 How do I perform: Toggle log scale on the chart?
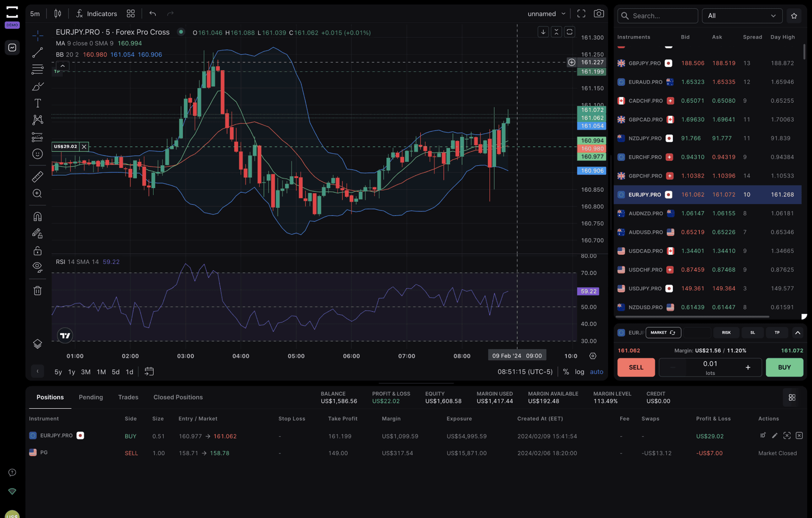(x=579, y=372)
